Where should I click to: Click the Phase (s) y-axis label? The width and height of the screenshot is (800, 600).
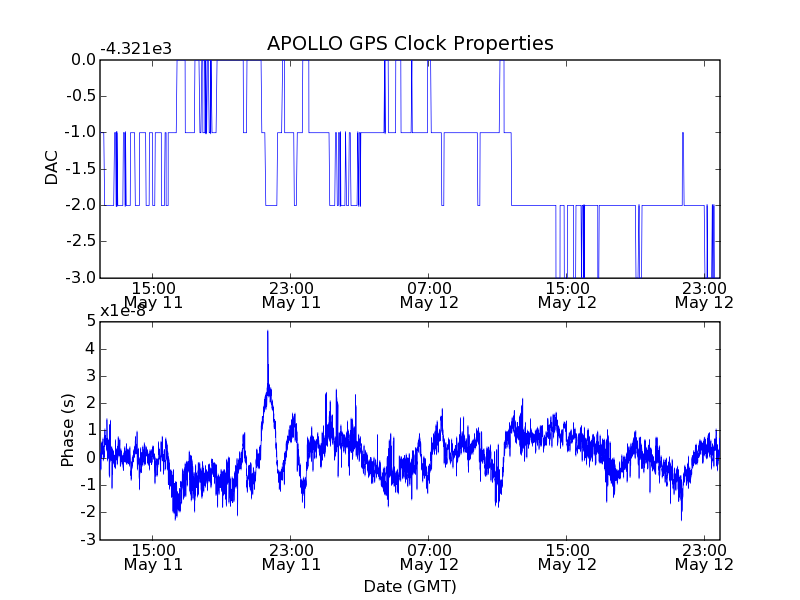click(x=67, y=430)
